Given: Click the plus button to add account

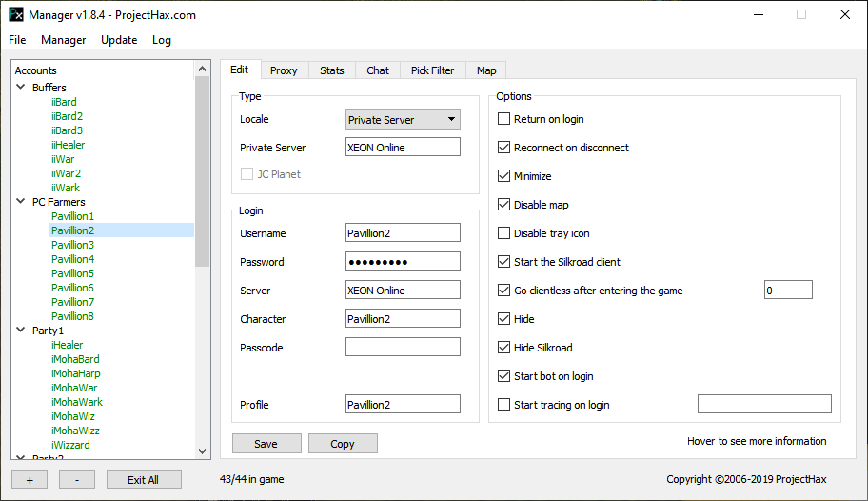Looking at the screenshot, I should click(x=30, y=479).
